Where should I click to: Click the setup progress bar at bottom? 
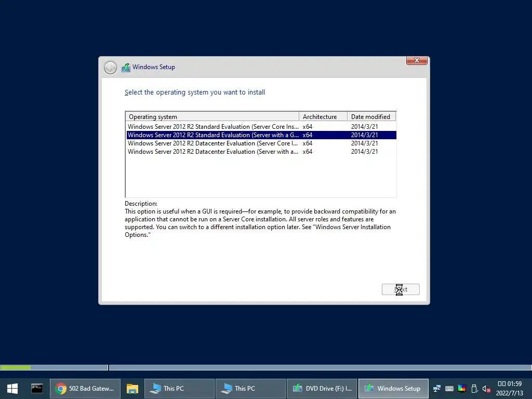tap(266, 367)
